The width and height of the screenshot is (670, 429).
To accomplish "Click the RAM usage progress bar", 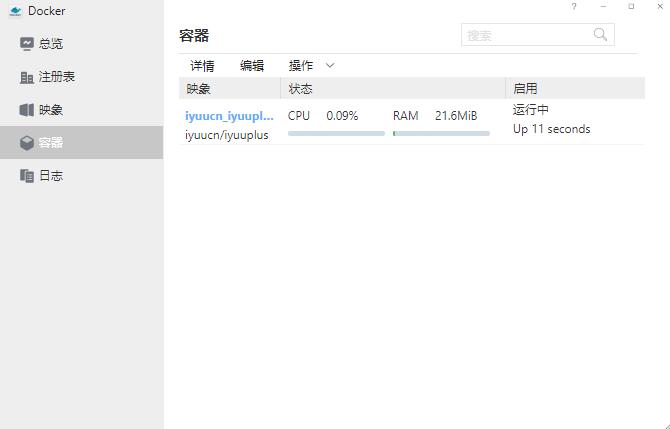I will click(441, 133).
